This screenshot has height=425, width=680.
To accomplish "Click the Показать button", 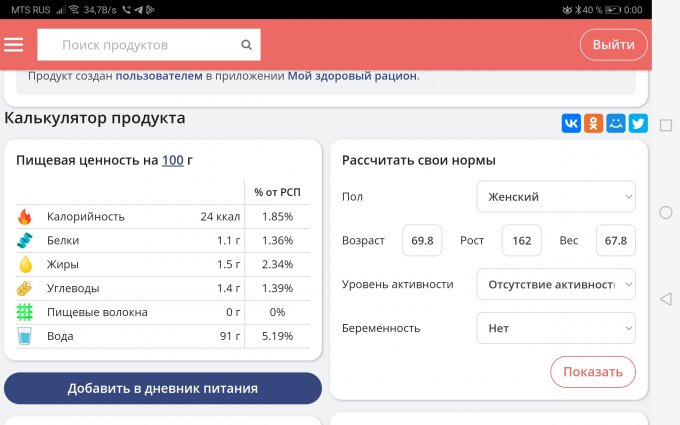I will click(592, 372).
